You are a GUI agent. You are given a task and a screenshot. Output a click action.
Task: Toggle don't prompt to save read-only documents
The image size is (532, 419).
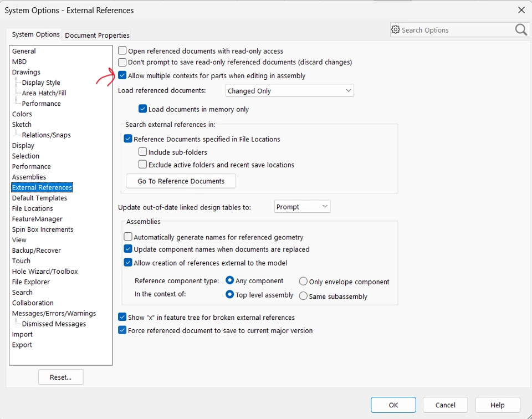pos(122,62)
